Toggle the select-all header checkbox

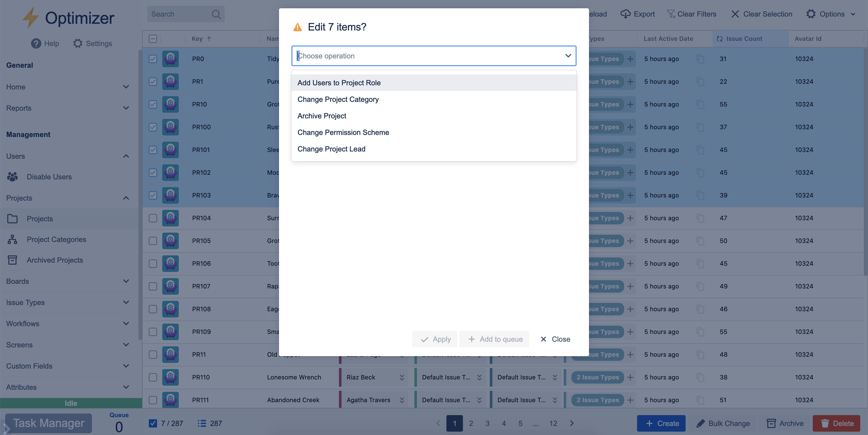pos(153,39)
